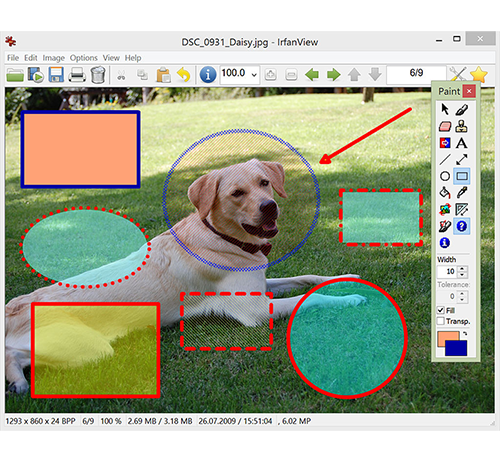Viewport: 500px width, 462px height.
Task: Increase Width value with up stepper
Action: pyautogui.click(x=462, y=269)
